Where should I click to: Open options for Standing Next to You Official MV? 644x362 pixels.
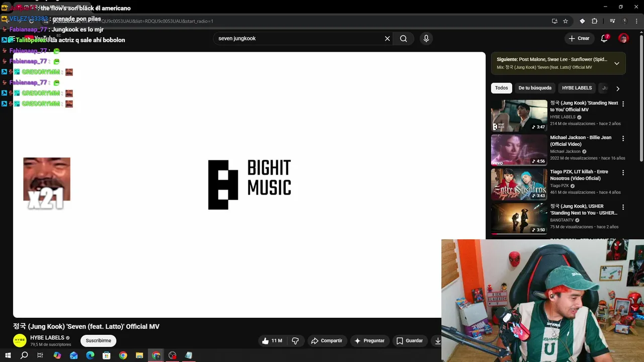[x=623, y=104]
